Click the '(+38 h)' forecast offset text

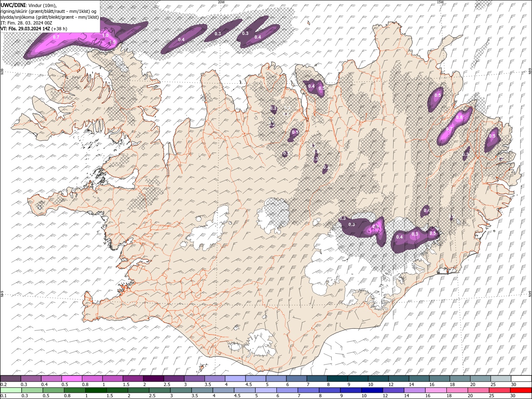(x=59, y=29)
